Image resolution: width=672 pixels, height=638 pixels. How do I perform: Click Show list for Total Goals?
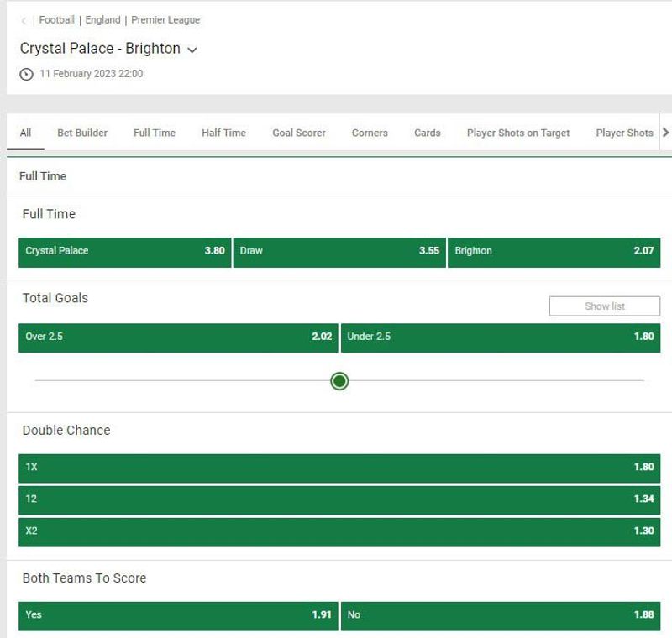(x=605, y=306)
